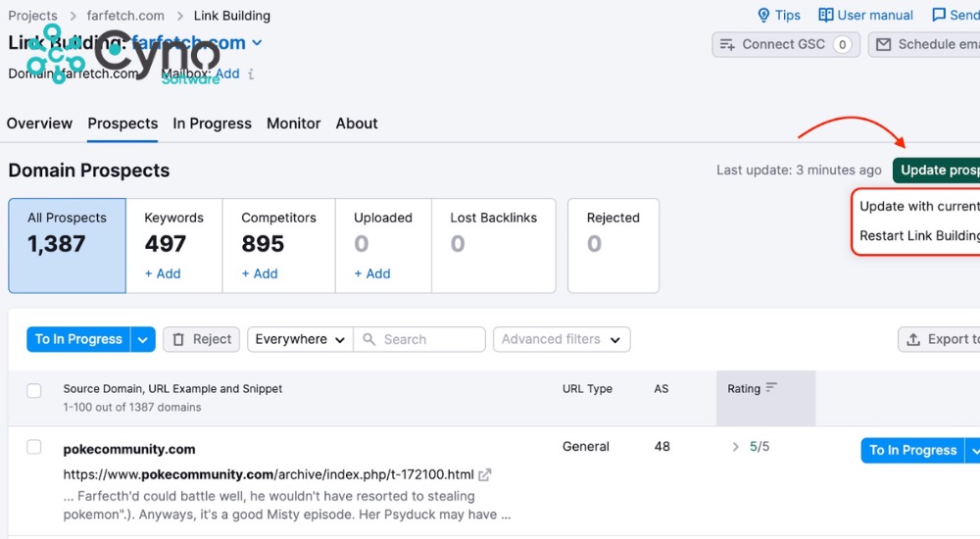
Task: Click into the Search input field
Action: (419, 339)
